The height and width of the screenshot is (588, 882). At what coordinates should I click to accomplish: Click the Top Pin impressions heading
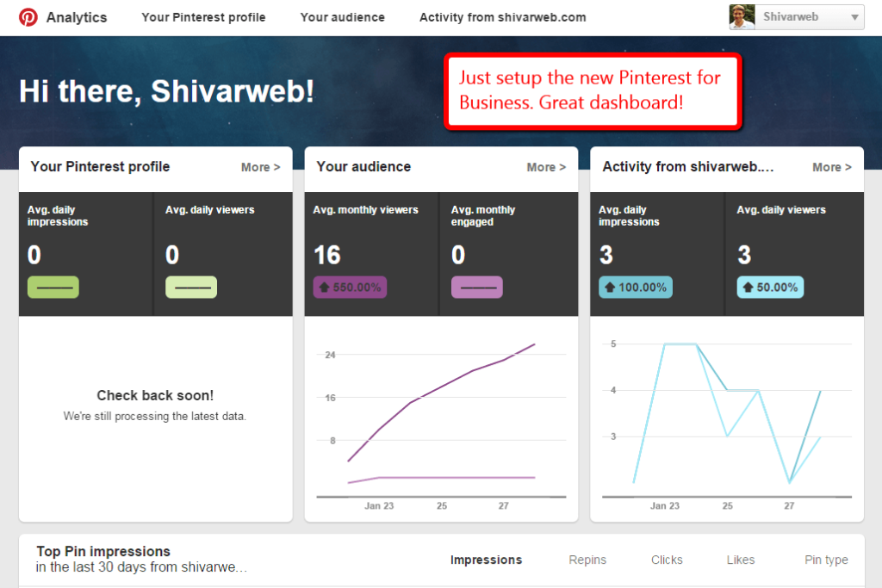pyautogui.click(x=103, y=552)
